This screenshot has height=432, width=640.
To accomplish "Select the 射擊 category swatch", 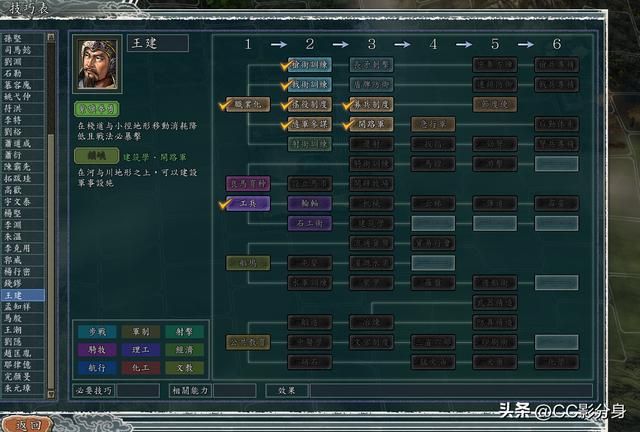I will [x=184, y=332].
